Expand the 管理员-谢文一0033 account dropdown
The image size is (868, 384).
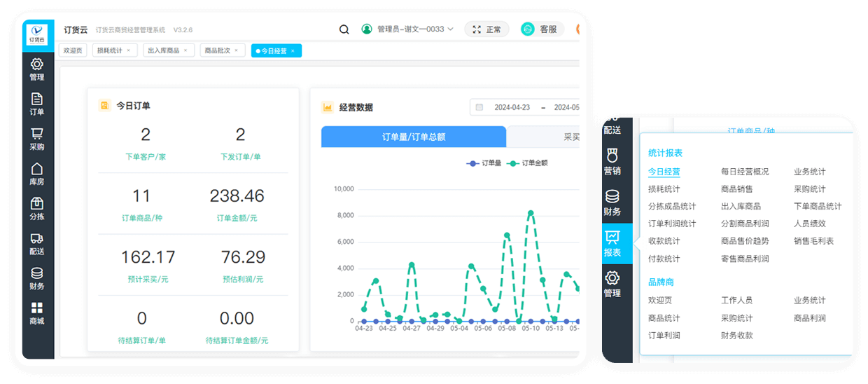coord(407,29)
